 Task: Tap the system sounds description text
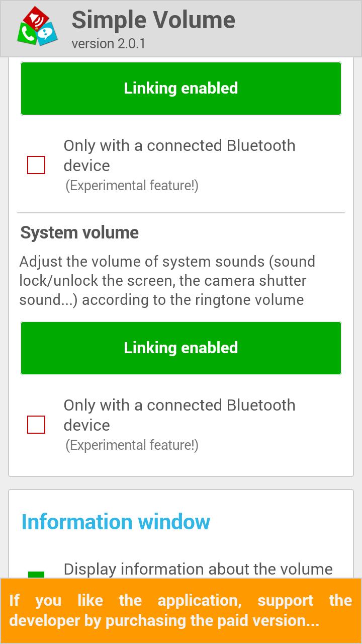[168, 280]
